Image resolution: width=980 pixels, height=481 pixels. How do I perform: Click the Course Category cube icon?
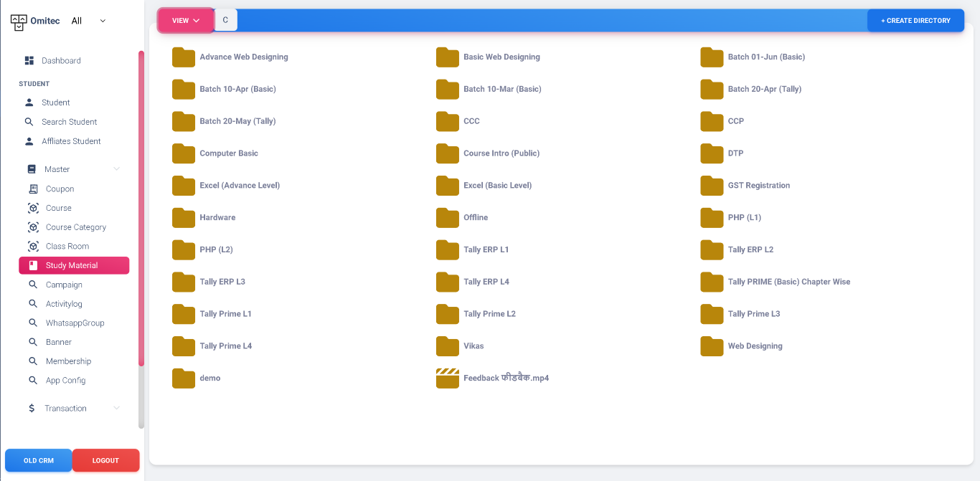tap(33, 227)
